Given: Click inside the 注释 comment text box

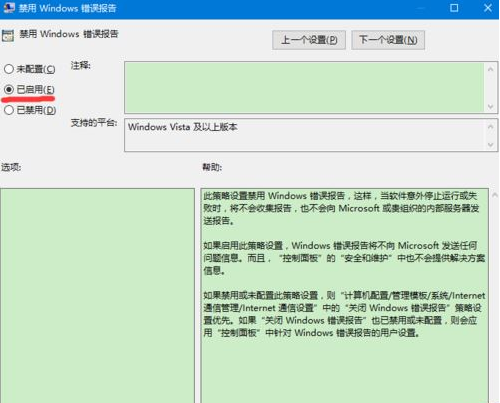Looking at the screenshot, I should click(x=304, y=87).
